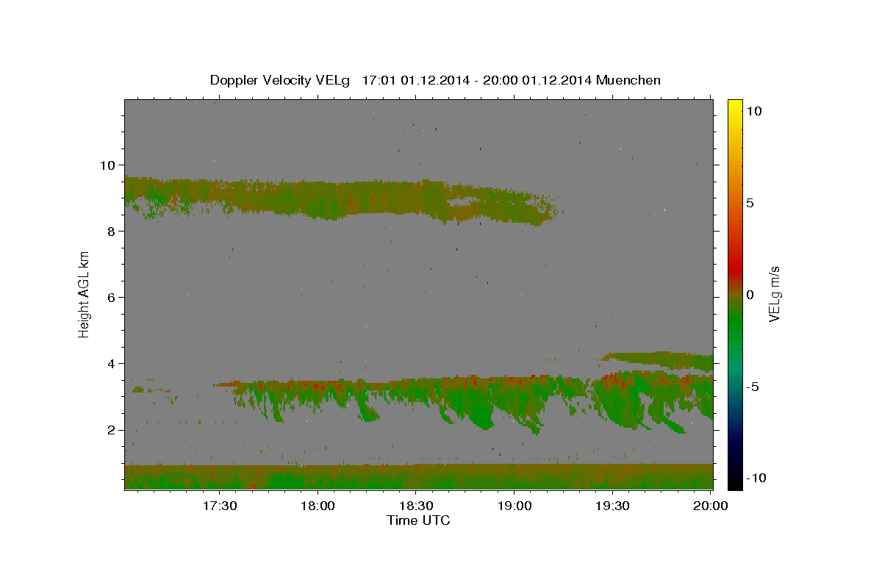Viewport: 882px width, 588px height.
Task: Click the plot title "Doppler Velocity VELg"
Action: click(282, 80)
